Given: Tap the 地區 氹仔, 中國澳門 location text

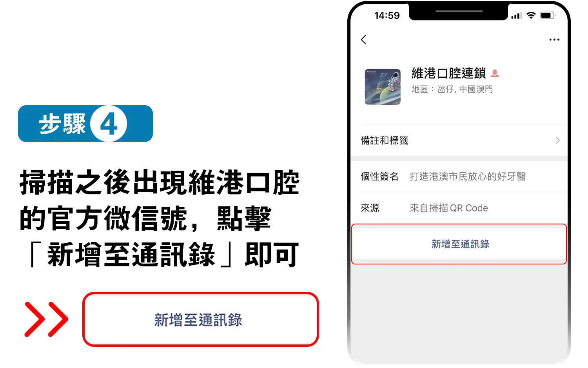Looking at the screenshot, I should 452,89.
